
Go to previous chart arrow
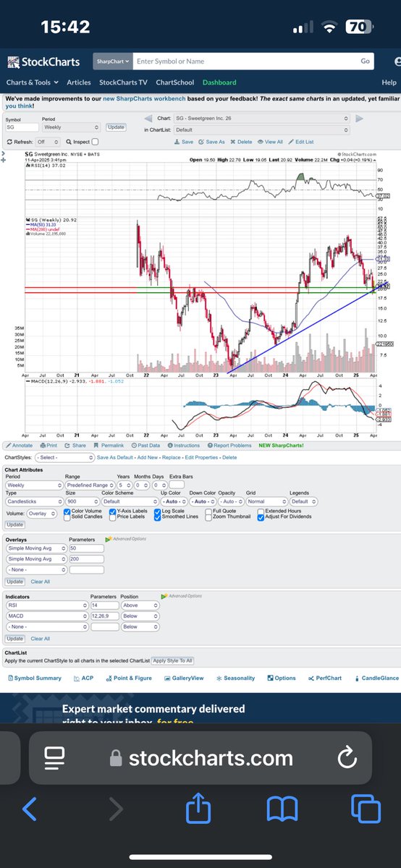(148, 118)
